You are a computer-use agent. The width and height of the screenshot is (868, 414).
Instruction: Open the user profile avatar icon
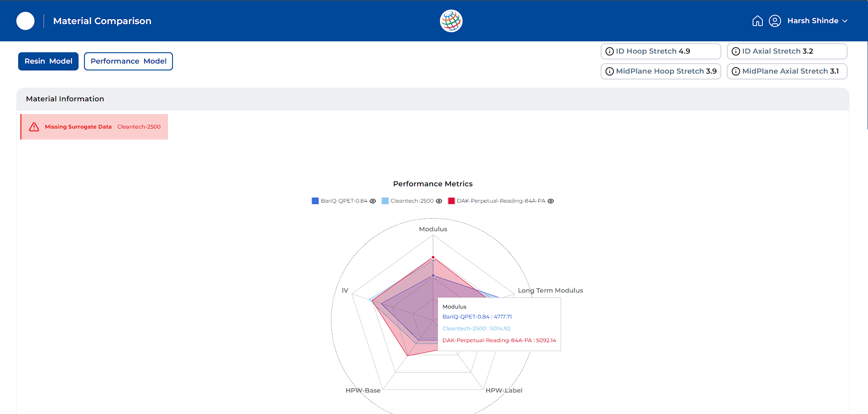pos(775,21)
